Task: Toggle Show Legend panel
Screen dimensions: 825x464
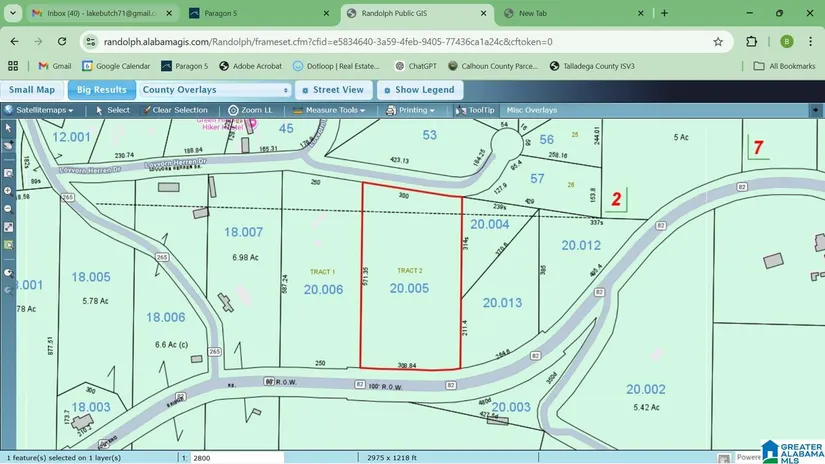Action: tap(417, 90)
